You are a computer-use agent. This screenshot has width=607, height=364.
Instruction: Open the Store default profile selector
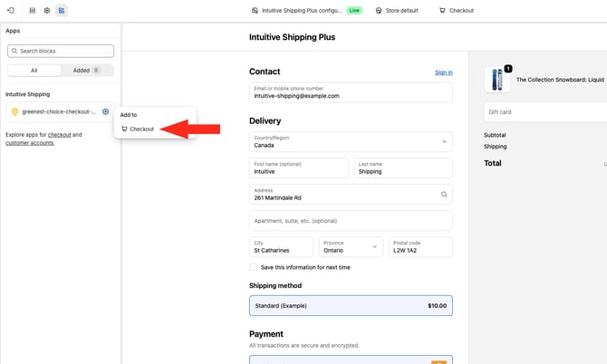pos(397,11)
